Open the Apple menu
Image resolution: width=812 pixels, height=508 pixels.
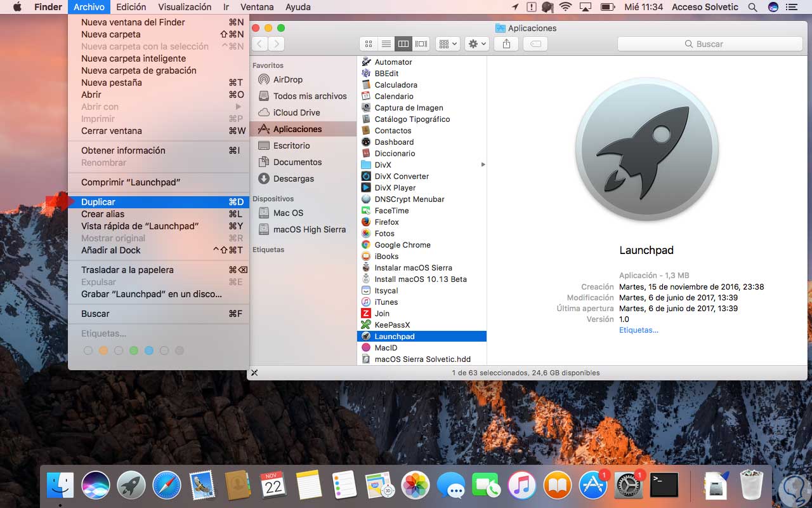[17, 7]
